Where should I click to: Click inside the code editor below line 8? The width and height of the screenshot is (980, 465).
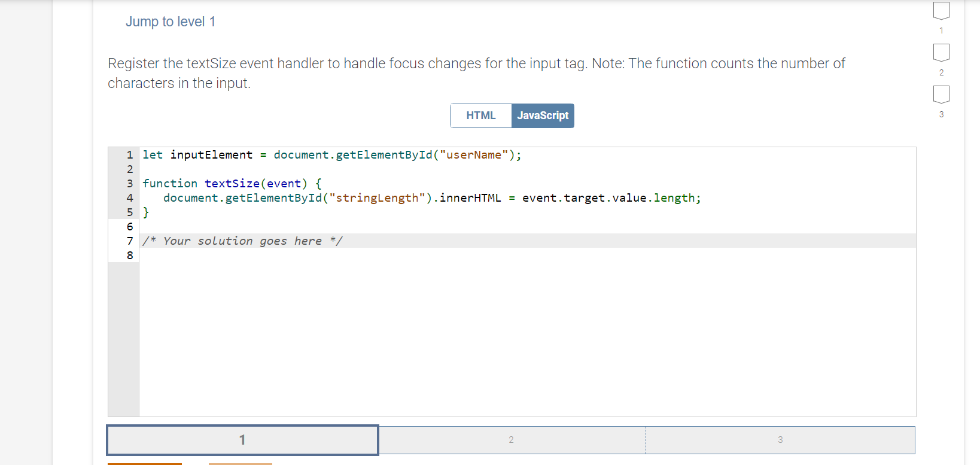point(479,329)
